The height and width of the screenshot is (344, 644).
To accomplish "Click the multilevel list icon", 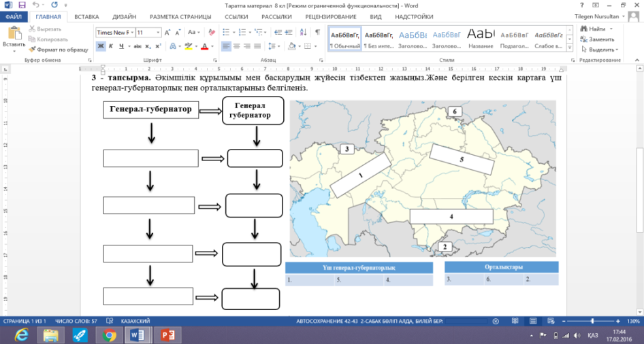I will [x=258, y=33].
